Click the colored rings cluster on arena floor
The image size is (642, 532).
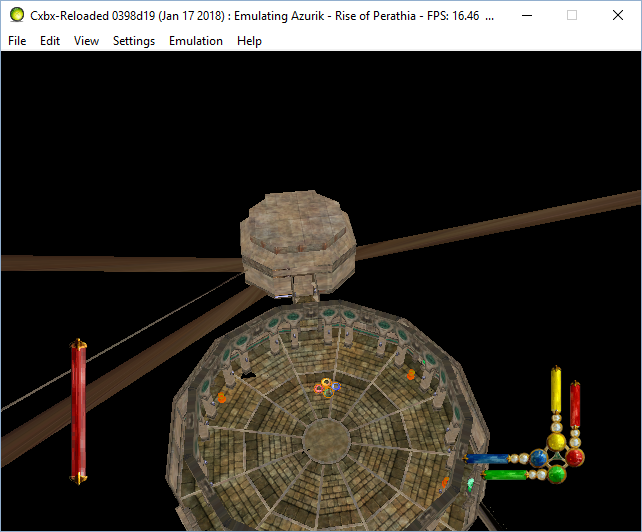tap(327, 388)
